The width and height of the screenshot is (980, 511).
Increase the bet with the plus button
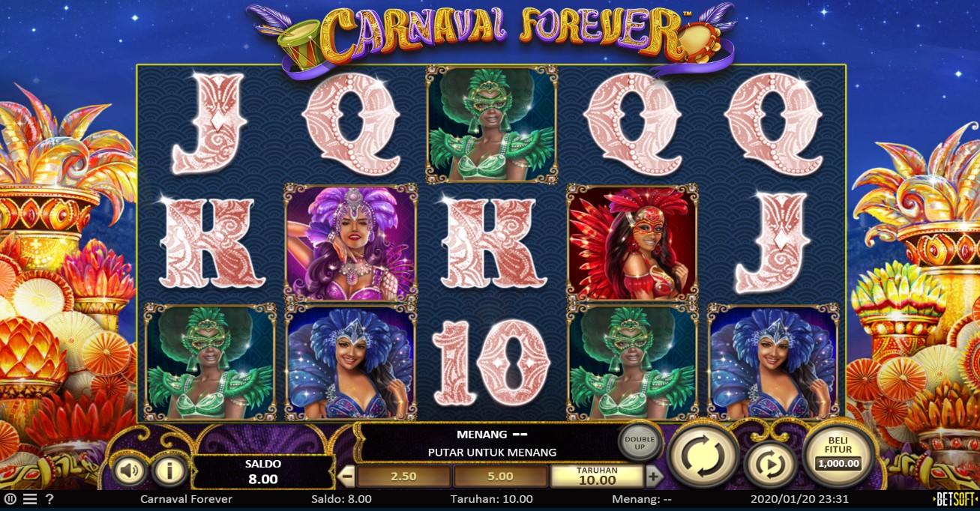[x=654, y=476]
